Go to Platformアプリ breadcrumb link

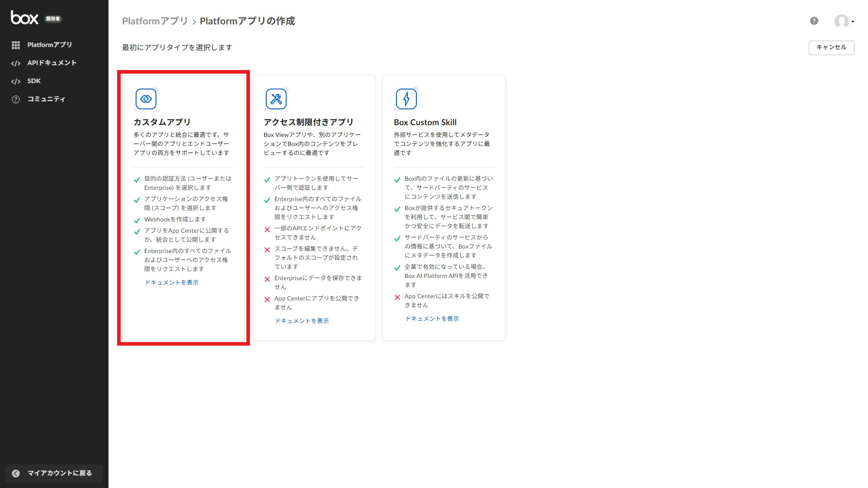[x=155, y=21]
